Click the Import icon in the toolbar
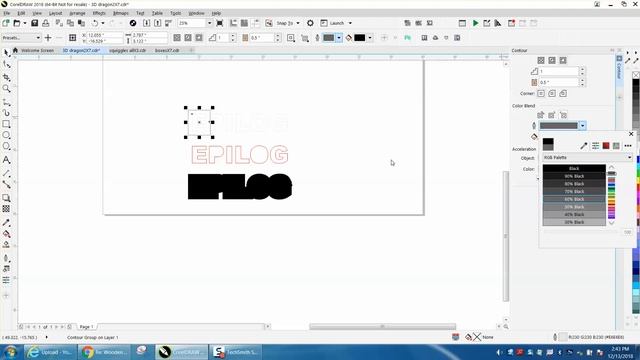 (147, 23)
